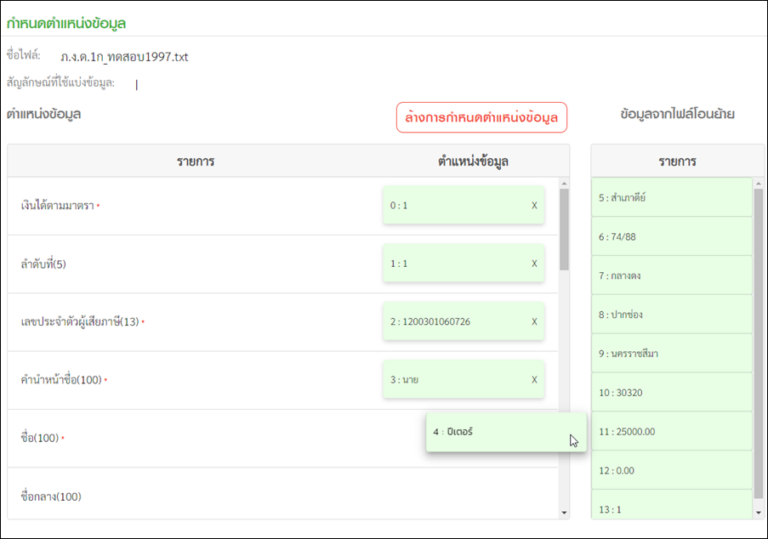Remove the '1 : 1' mapping with X
768x539 pixels.
(x=534, y=264)
